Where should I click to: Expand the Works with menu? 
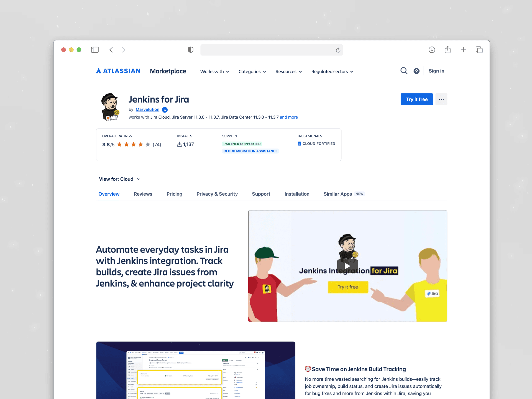tap(215, 71)
